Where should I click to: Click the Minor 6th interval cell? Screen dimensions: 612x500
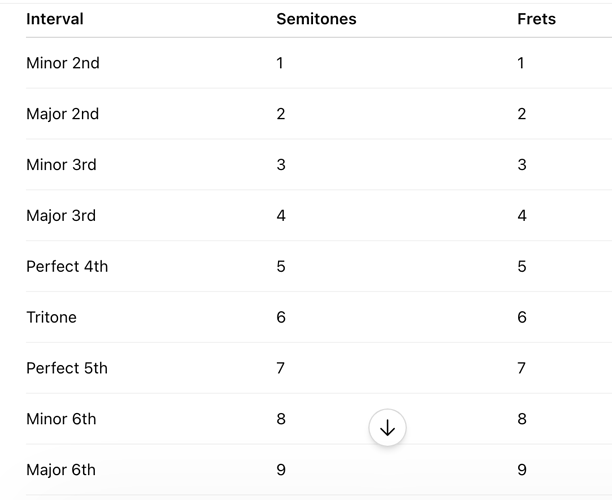pyautogui.click(x=61, y=419)
